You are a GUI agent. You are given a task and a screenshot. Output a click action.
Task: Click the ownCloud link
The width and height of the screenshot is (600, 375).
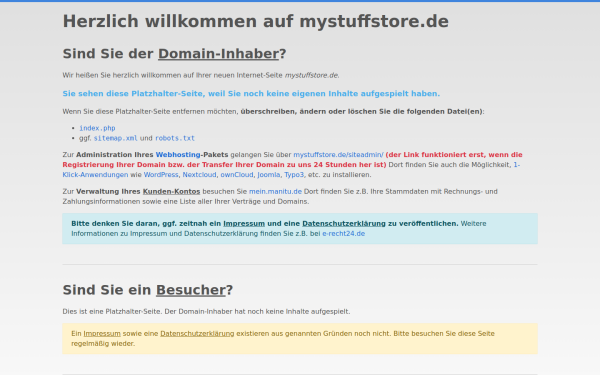(237, 174)
